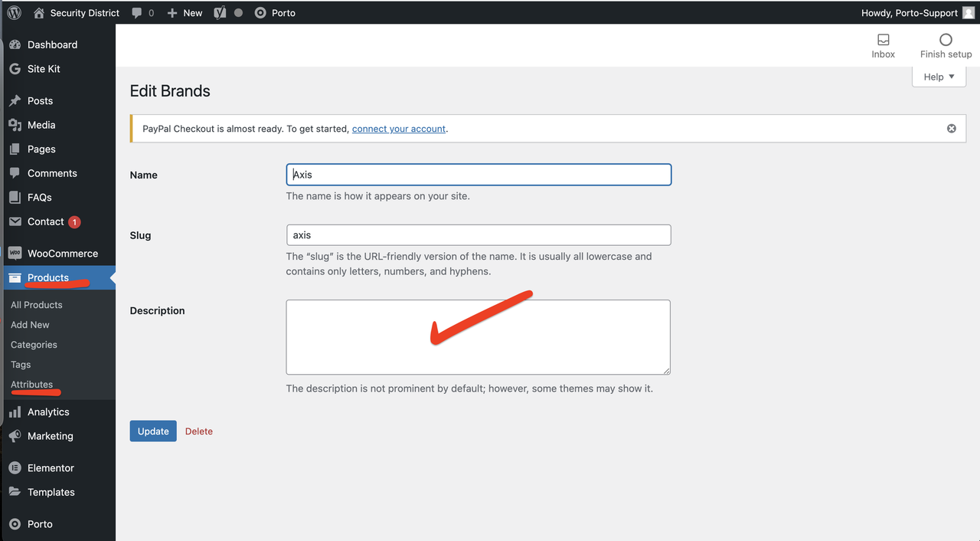Click the Dashboard gauge icon
This screenshot has width=980, height=541.
(15, 44)
